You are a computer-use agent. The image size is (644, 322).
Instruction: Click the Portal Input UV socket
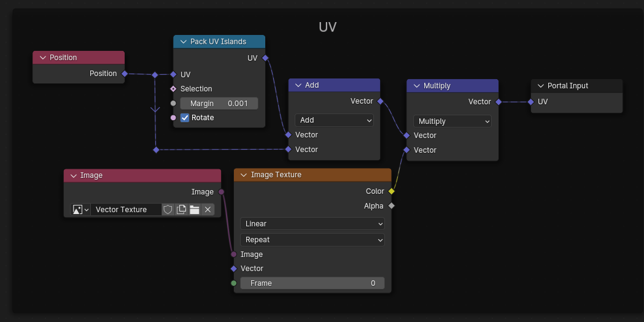point(530,102)
